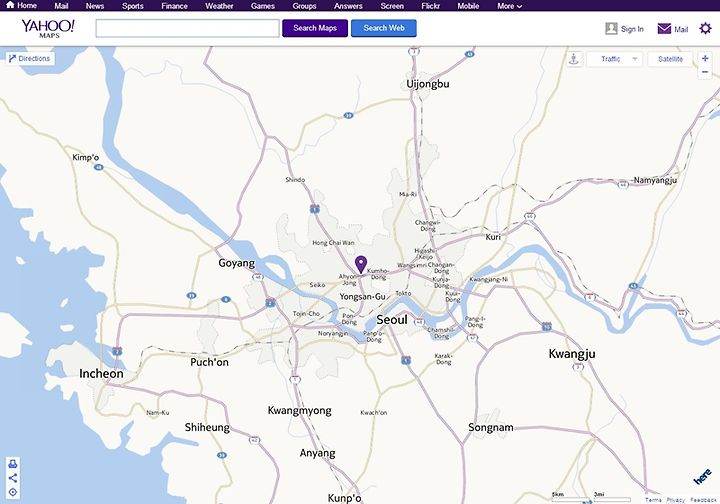Click the Search Web button

384,28
